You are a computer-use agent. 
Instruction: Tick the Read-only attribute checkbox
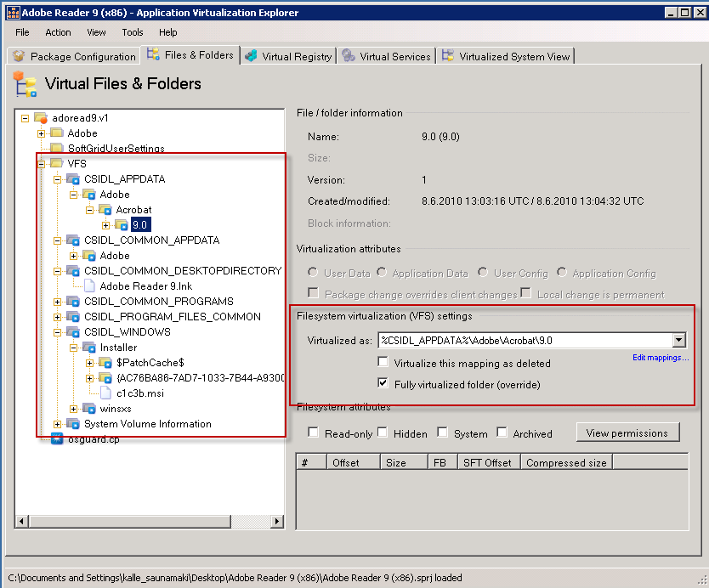[314, 433]
